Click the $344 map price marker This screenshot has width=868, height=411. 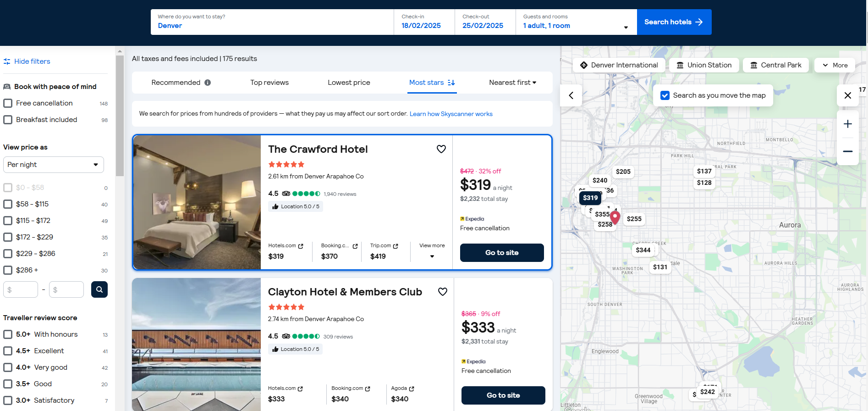(x=643, y=250)
